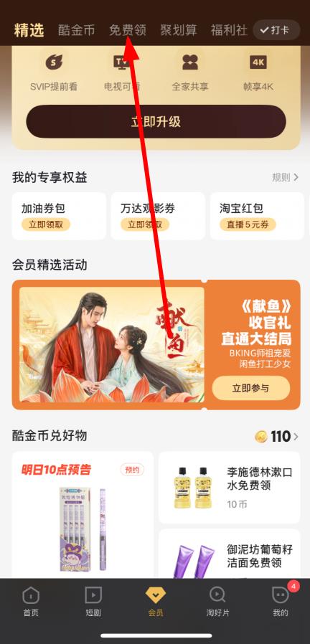Viewport: 310px width, 644px height.
Task: Select the 酷金币 tab
Action: (x=77, y=30)
